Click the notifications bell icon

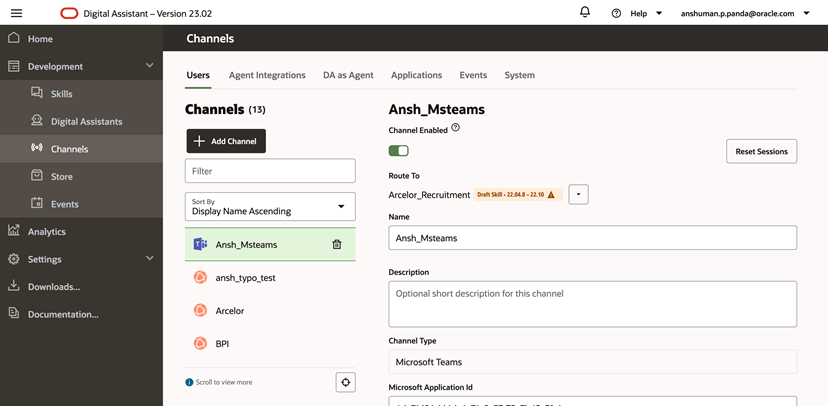coord(585,12)
